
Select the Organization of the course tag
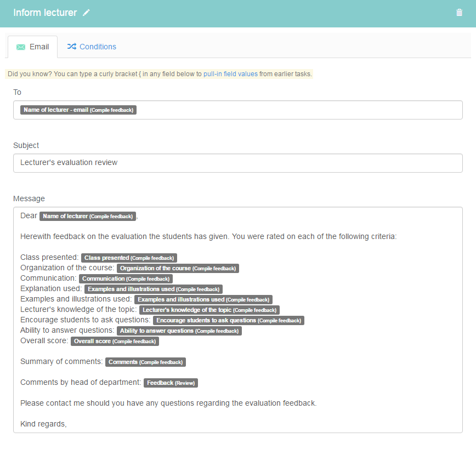click(178, 268)
